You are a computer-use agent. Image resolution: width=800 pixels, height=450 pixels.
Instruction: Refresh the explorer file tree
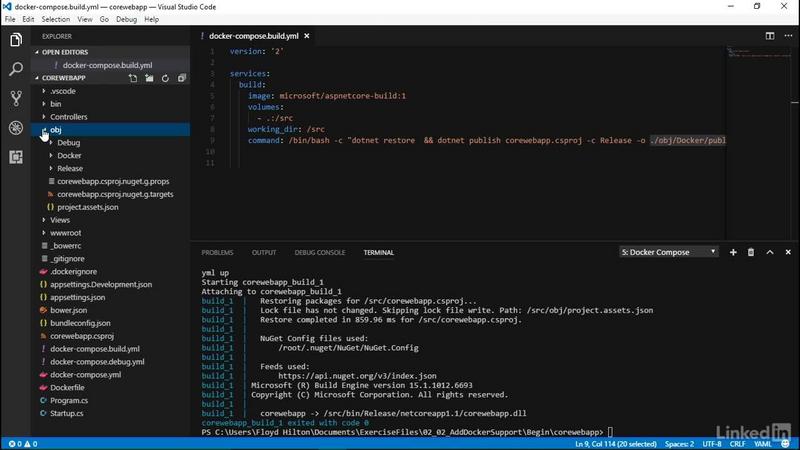coord(165,78)
